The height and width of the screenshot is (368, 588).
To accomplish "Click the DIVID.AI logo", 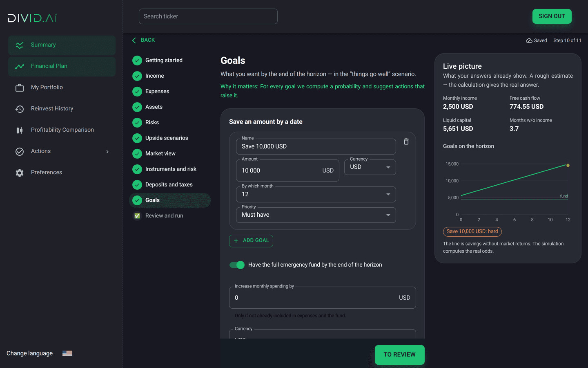I will [x=32, y=18].
